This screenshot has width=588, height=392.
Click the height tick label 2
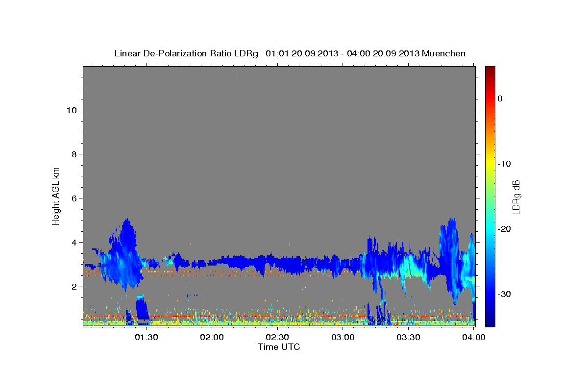click(x=73, y=287)
